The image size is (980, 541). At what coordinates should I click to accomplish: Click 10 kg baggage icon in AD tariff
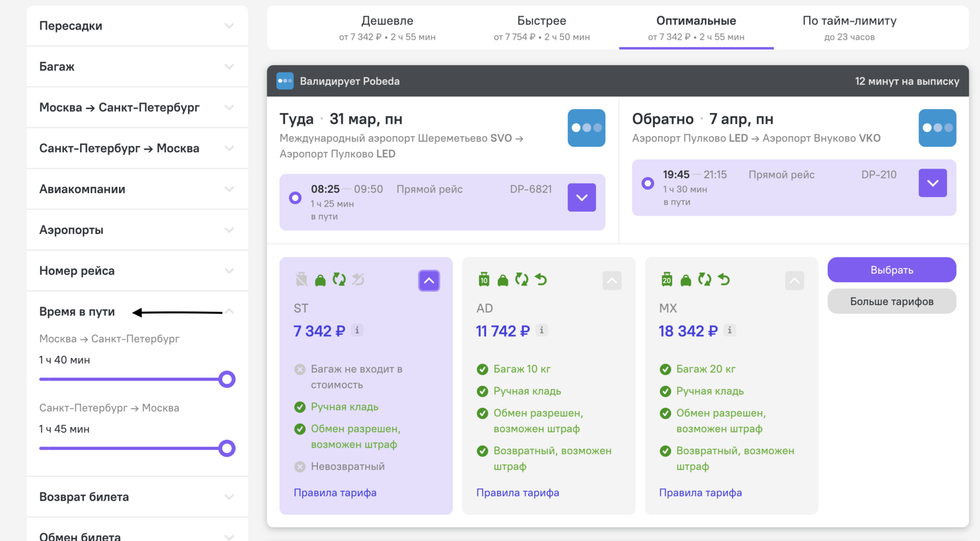click(484, 280)
